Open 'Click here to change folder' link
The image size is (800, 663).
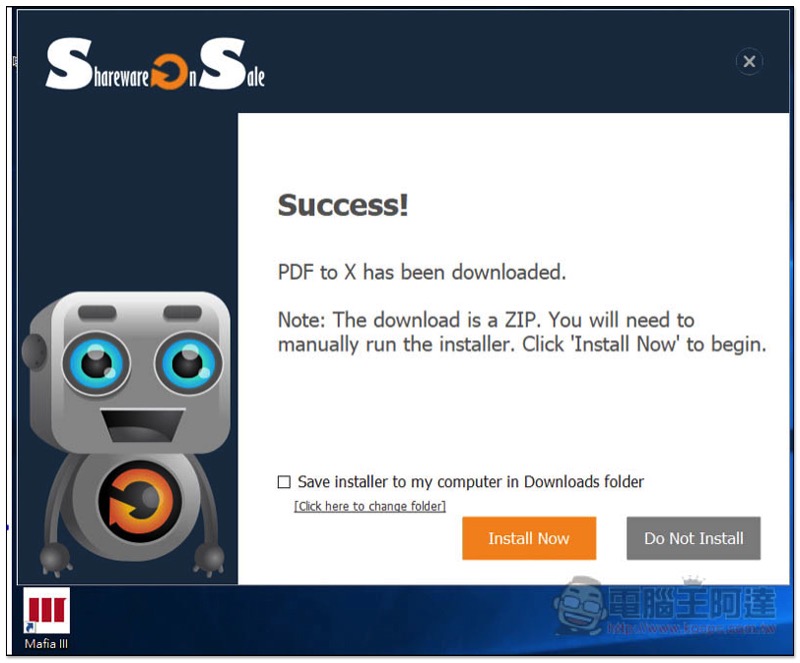pos(370,506)
